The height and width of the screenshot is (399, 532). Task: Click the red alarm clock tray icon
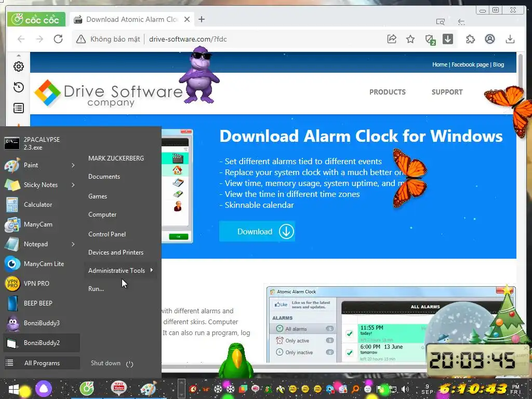click(193, 389)
